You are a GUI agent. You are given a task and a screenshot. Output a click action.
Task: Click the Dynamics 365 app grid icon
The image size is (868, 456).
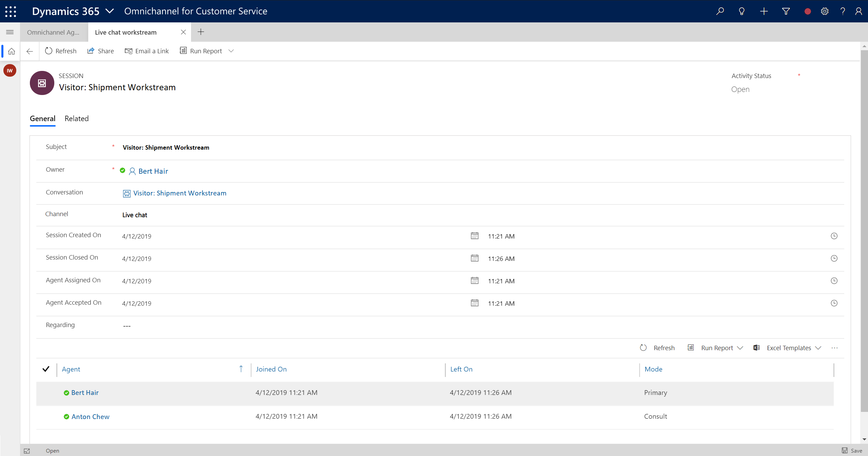click(x=10, y=11)
